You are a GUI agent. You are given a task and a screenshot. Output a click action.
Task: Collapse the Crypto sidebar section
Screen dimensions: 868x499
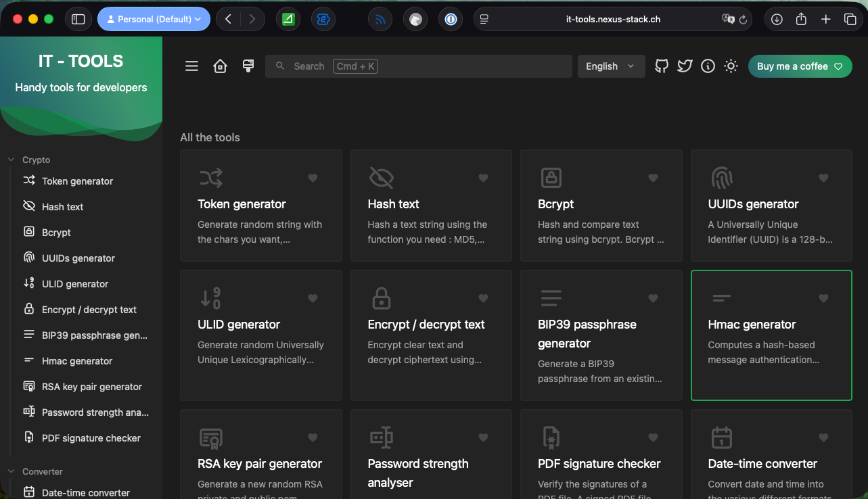[30, 160]
